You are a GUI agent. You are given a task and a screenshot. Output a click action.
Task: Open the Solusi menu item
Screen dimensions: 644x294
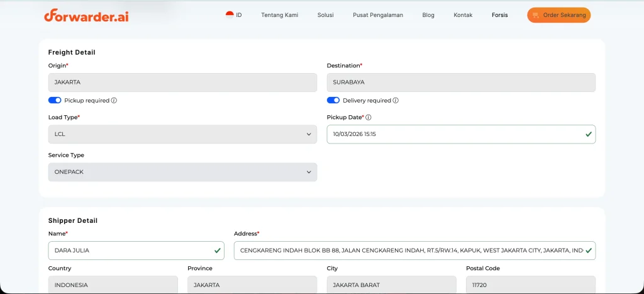click(x=325, y=15)
